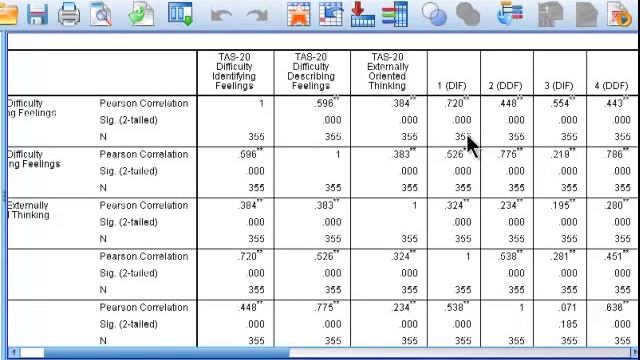The height and width of the screenshot is (360, 640).
Task: Open Print Preview via the magnifier page icon
Action: click(101, 14)
